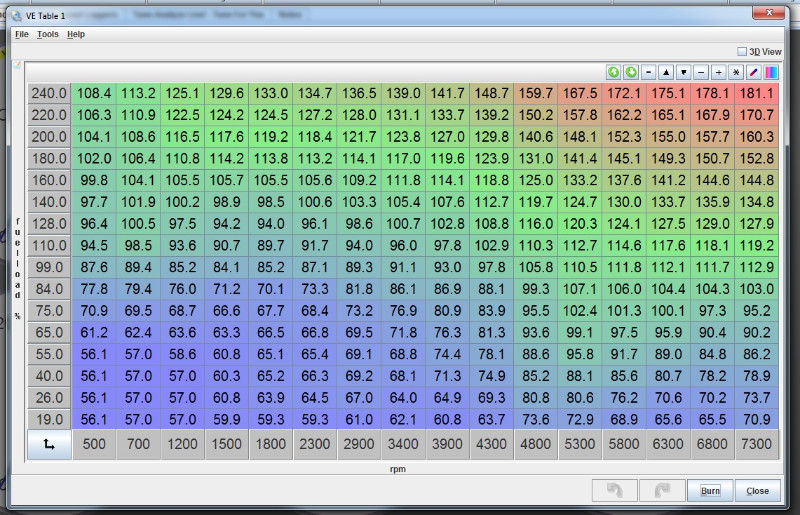Select cell with value 61.2
The height and width of the screenshot is (515, 800).
coord(94,332)
